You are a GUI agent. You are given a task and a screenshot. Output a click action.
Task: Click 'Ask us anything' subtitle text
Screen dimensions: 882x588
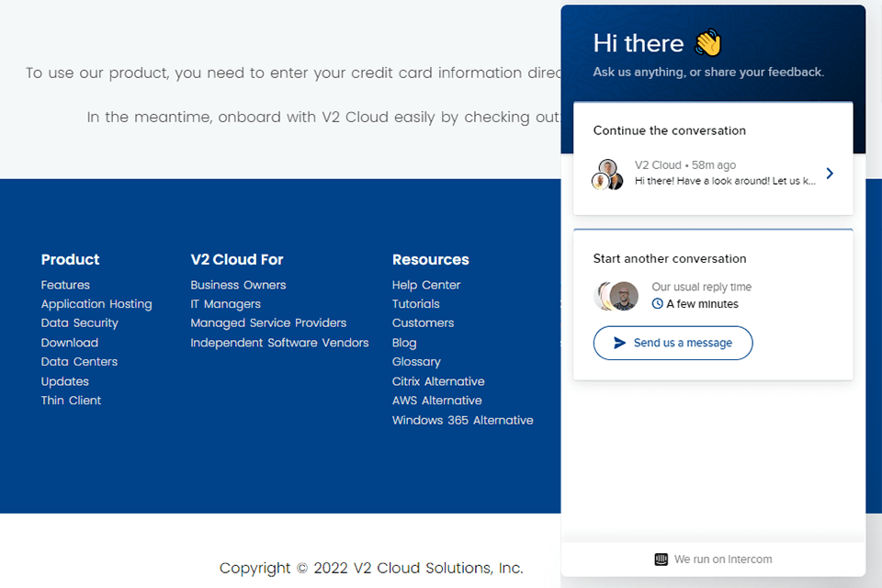[x=708, y=72]
